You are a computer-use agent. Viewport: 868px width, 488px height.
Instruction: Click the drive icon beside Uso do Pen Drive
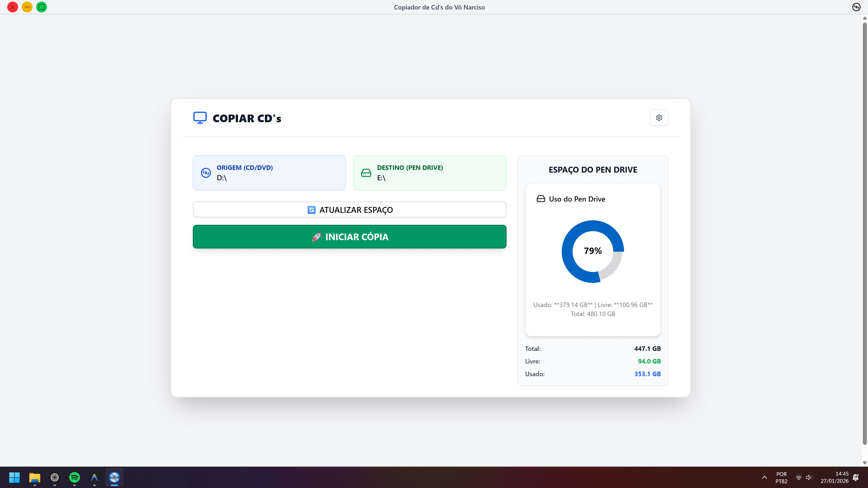pos(540,199)
